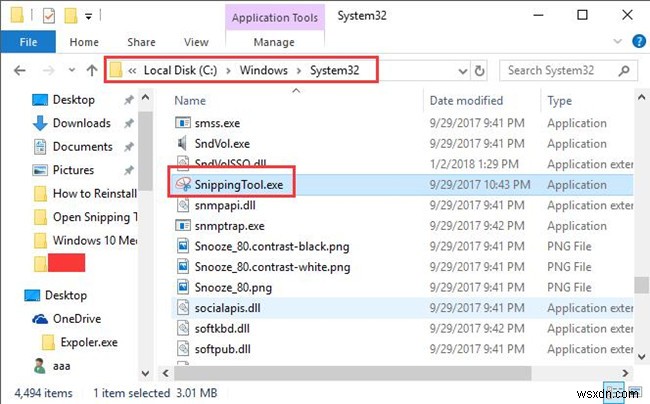
Task: Click the Properties checkmark icon in title bar
Action: [x=49, y=16]
